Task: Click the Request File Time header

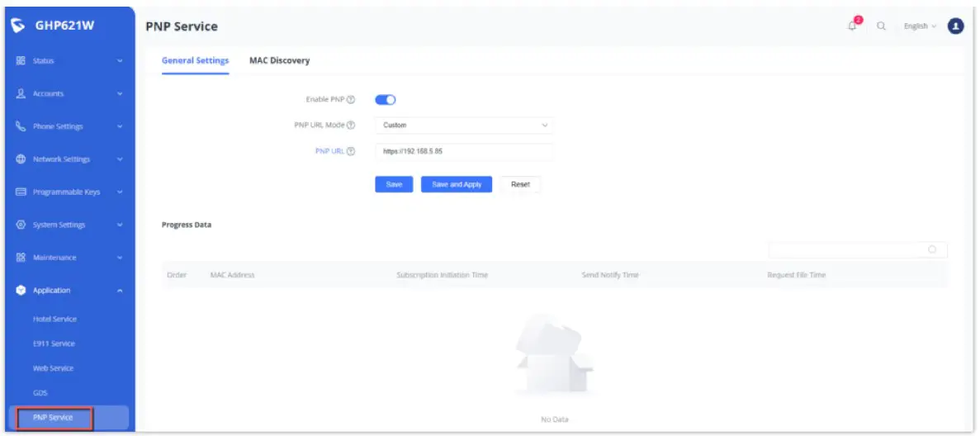Action: pyautogui.click(x=796, y=275)
